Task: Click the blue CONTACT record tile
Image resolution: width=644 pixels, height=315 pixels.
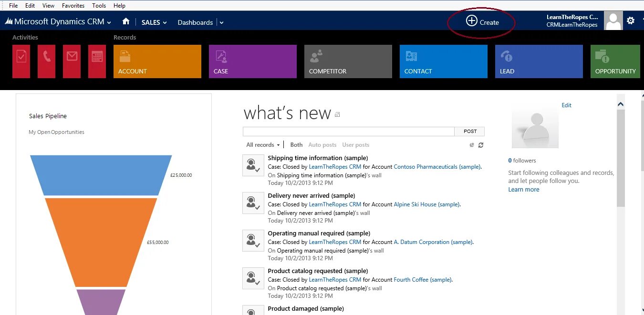Action: pyautogui.click(x=444, y=61)
